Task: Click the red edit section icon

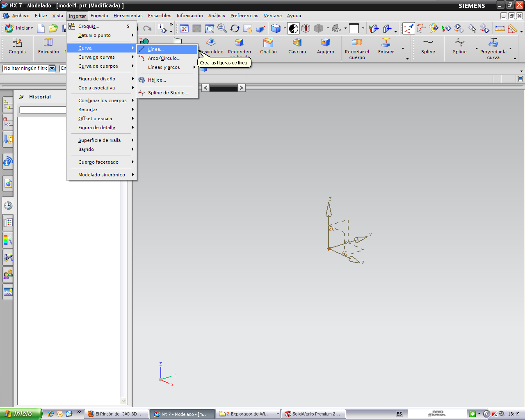Action: (306, 28)
